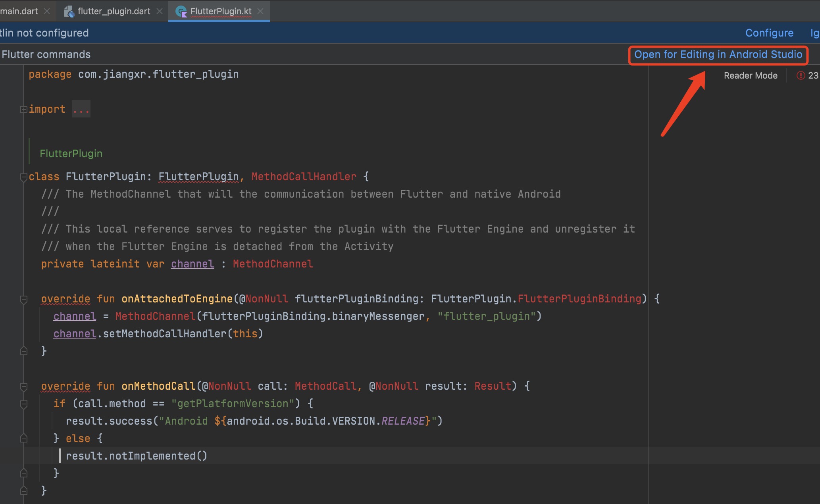Click the else block's fold marker
820x504 pixels.
(24, 439)
